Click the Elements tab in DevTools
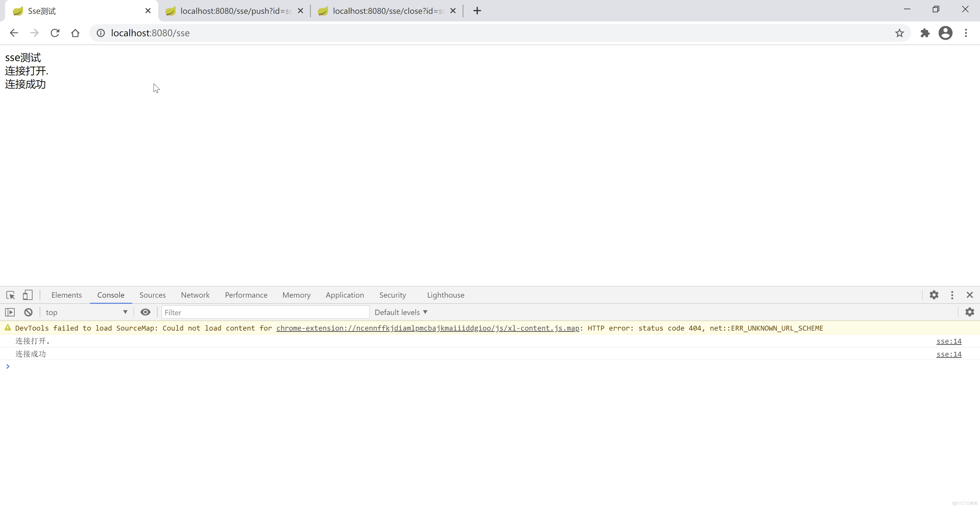This screenshot has width=980, height=508. click(66, 295)
